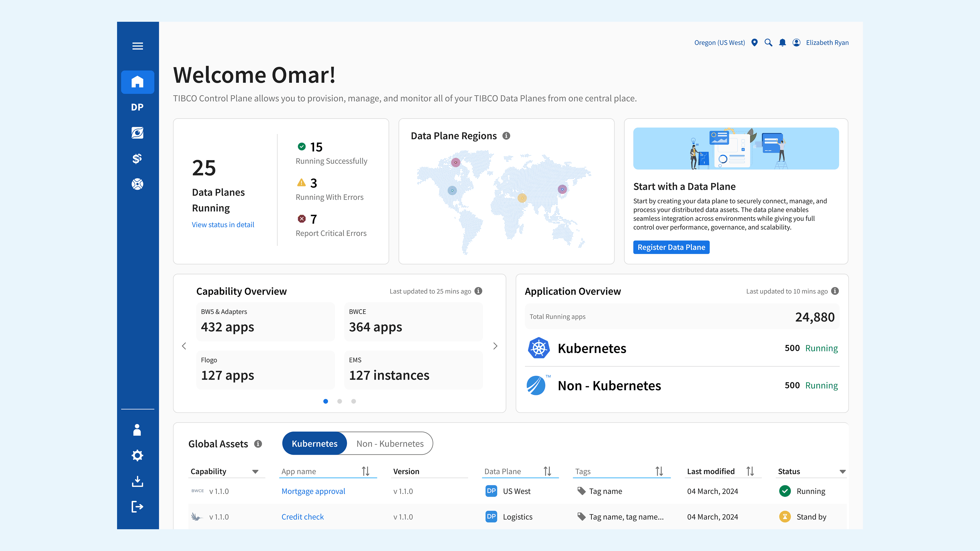Image resolution: width=980 pixels, height=551 pixels.
Task: Open notifications using the bell icon
Action: pos(782,43)
